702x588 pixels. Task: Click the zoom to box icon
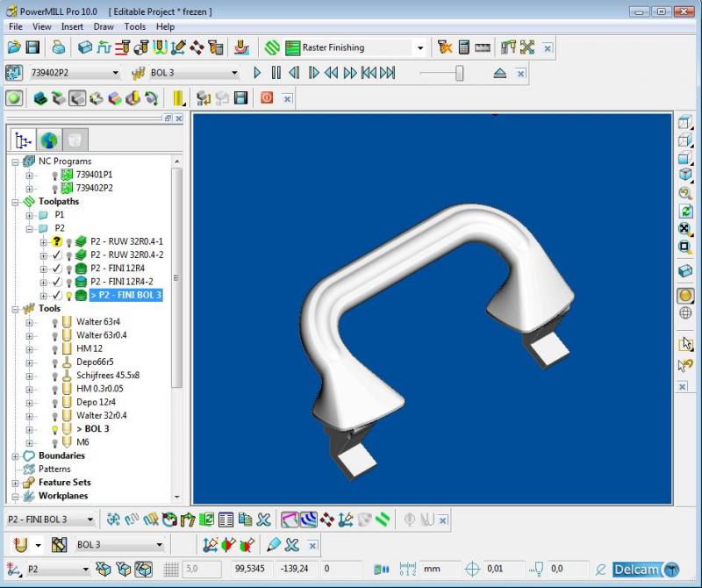coord(685,247)
